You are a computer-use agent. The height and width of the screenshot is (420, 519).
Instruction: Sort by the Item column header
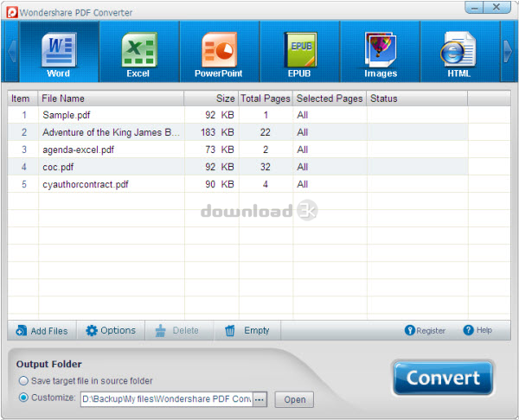(22, 99)
